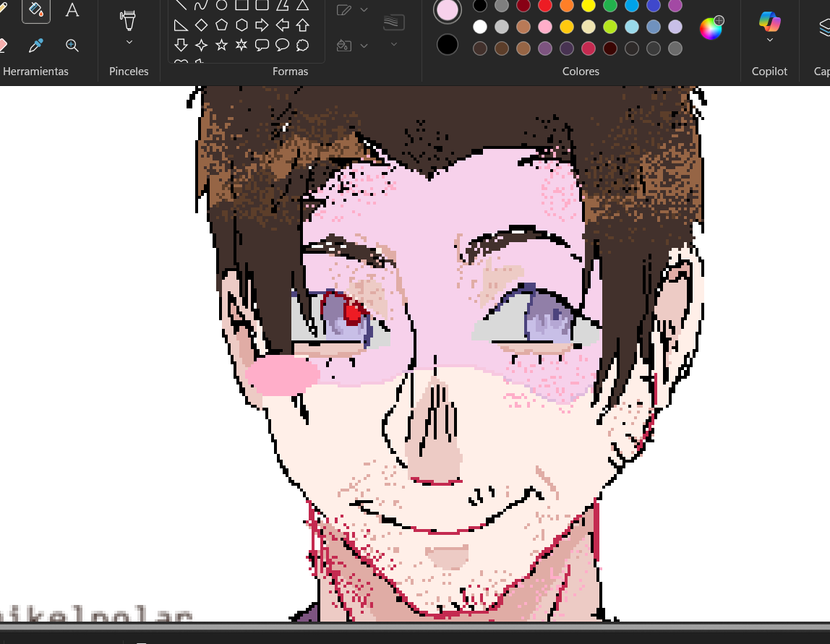Screen dimensions: 830x644
Task: Open the shape outline dropdown
Action: pos(364,9)
